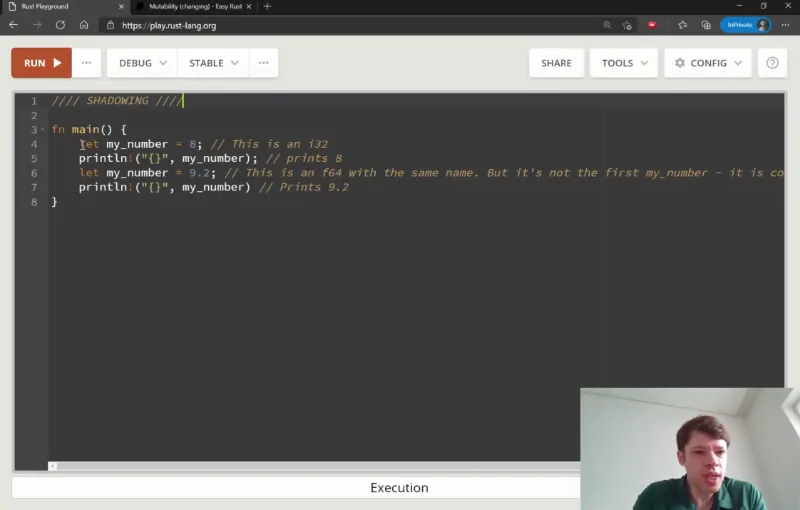This screenshot has height=510, width=800.
Task: Open the InPrivate profile button
Action: tap(747, 25)
